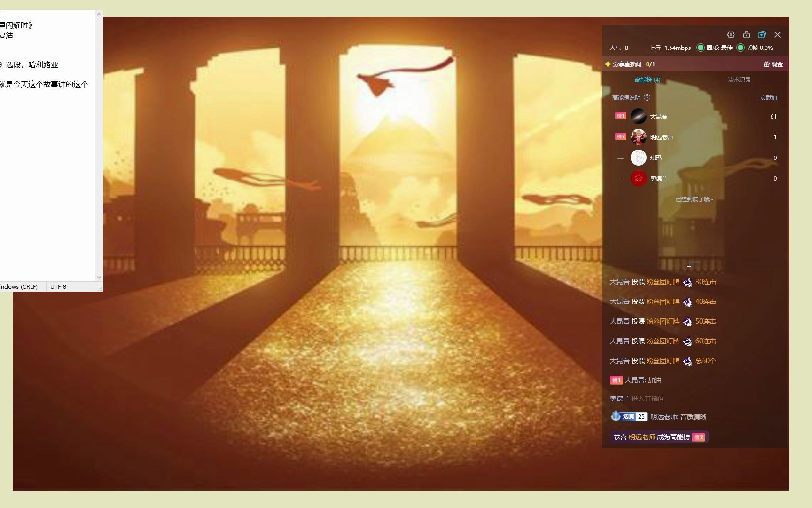The width and height of the screenshot is (812, 508).
Task: Open 琪玛's avatar in ranking
Action: [x=638, y=158]
